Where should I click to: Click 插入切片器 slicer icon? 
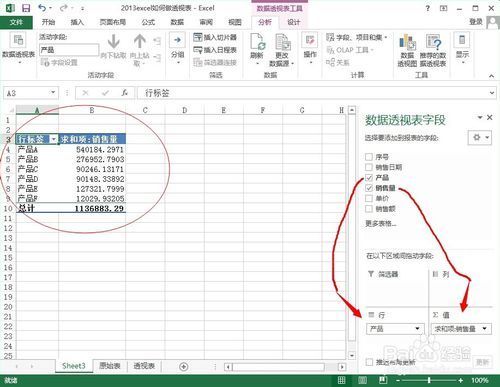coord(198,37)
